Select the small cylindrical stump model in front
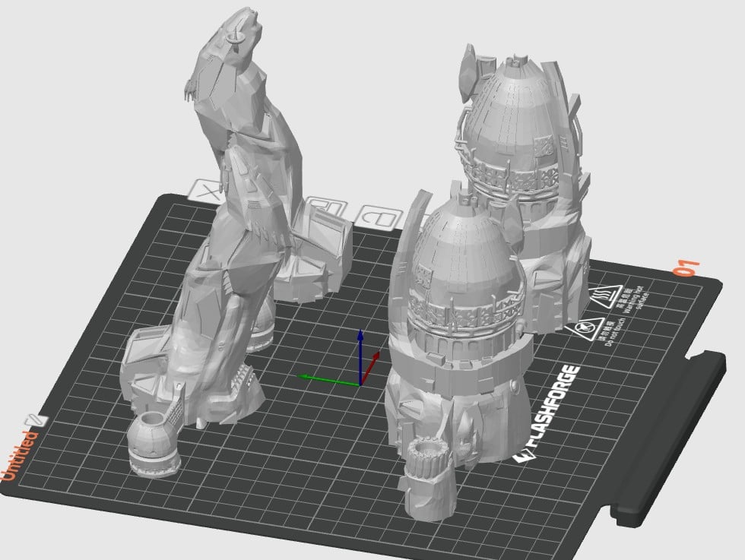Viewport: 745px width, 560px height. click(x=427, y=478)
